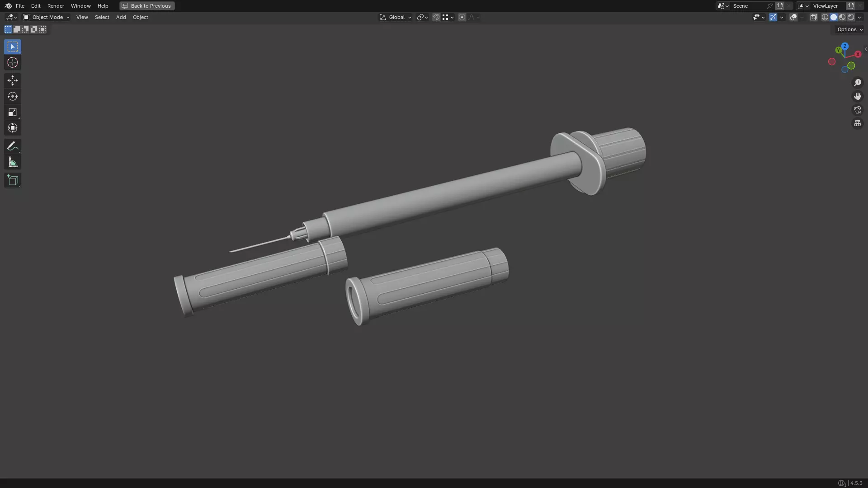The image size is (868, 488).
Task: Open the Global transform orientation dropdown
Action: click(396, 17)
